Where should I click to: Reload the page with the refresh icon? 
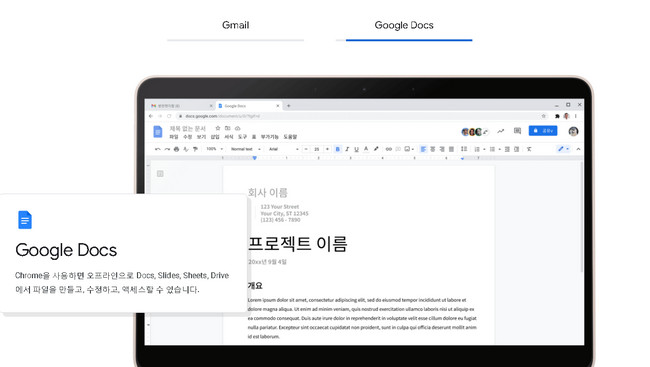pos(169,116)
